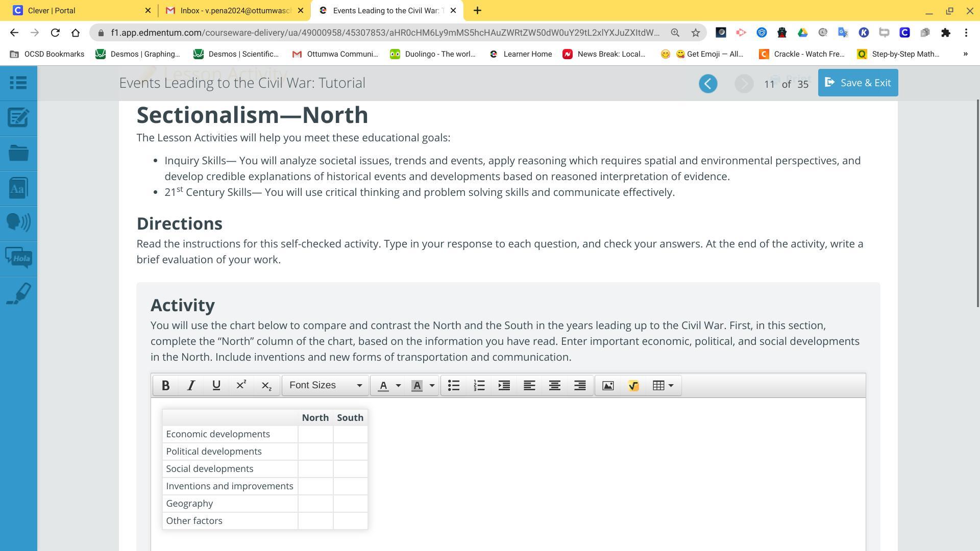
Task: Open background highlight color options arrow
Action: click(x=432, y=386)
